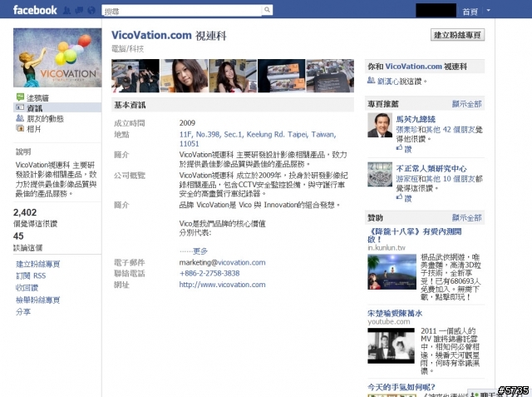
Task: Open fourth photo thumbnail of product boxes
Action: [281, 76]
